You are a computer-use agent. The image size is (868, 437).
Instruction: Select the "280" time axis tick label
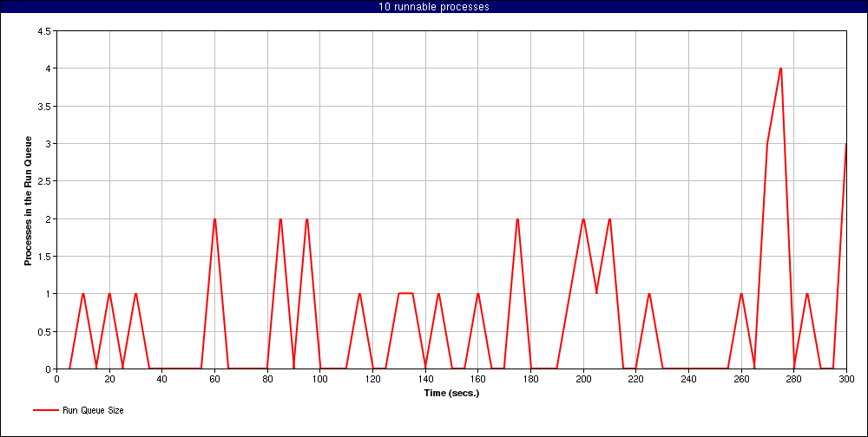[x=793, y=380]
